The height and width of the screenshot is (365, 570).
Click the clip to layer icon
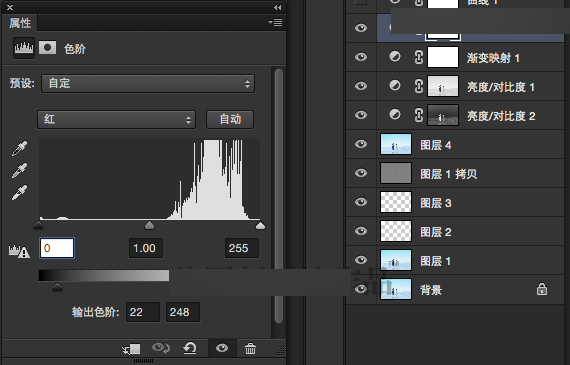point(131,349)
